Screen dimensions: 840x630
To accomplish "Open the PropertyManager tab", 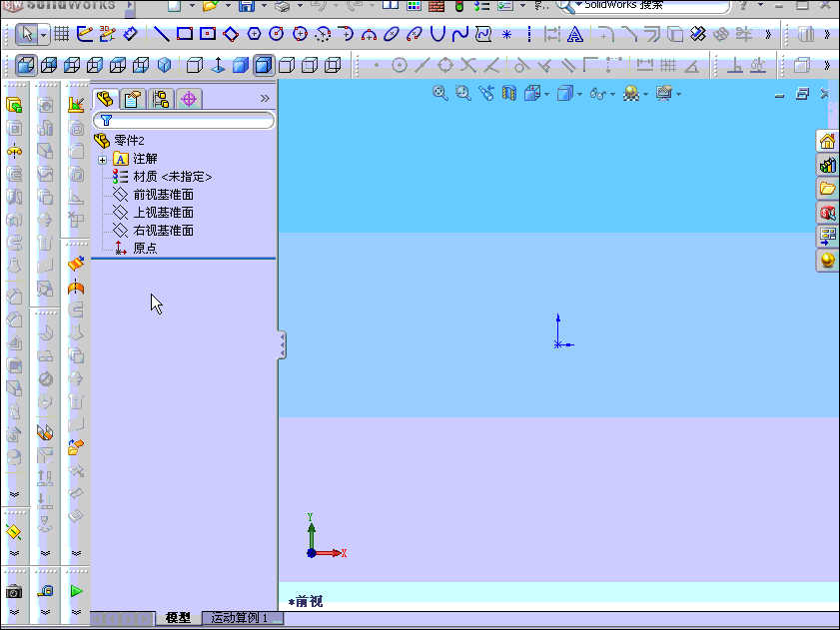I will pyautogui.click(x=132, y=99).
